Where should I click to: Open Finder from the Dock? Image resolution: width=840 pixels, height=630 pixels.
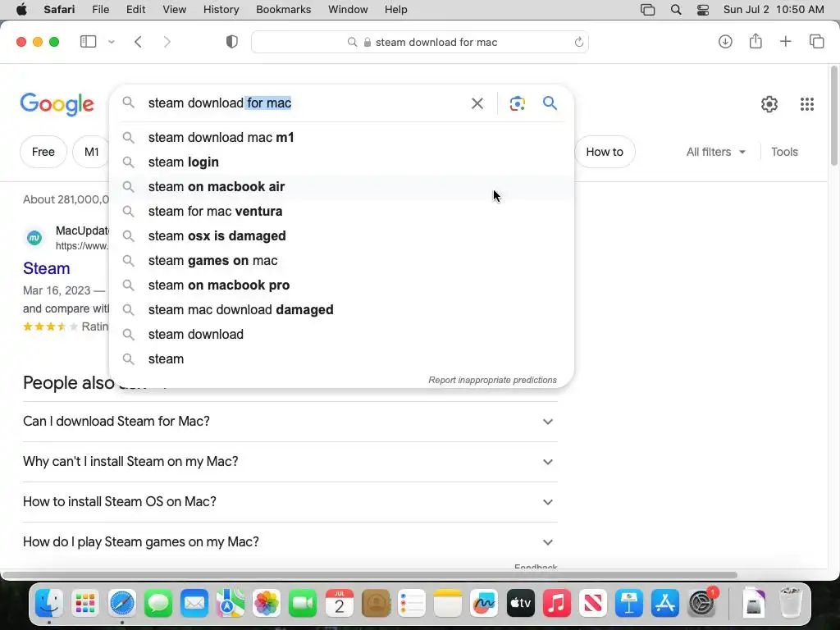click(48, 603)
